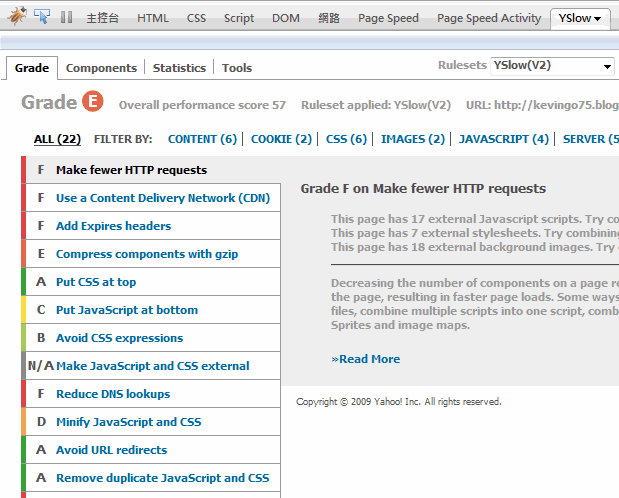Expand the YSlow panel dropdown arrow
Viewport: 619px width, 498px height.
pos(597,19)
